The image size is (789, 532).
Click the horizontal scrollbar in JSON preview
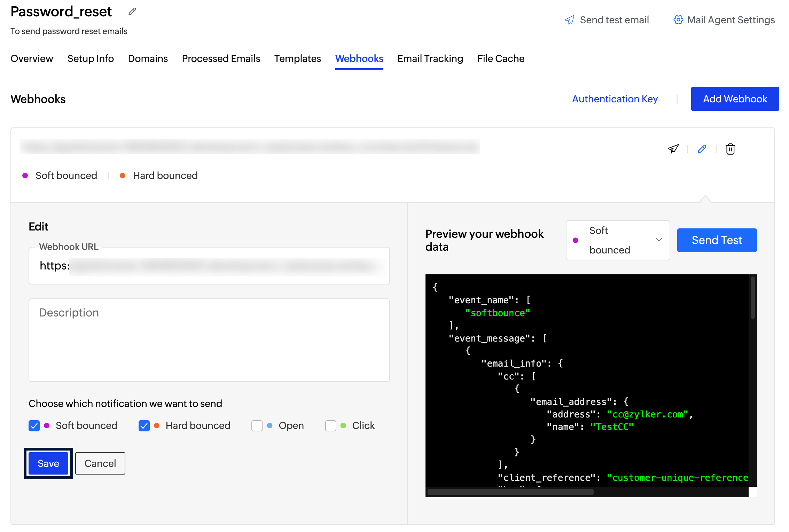click(510, 492)
